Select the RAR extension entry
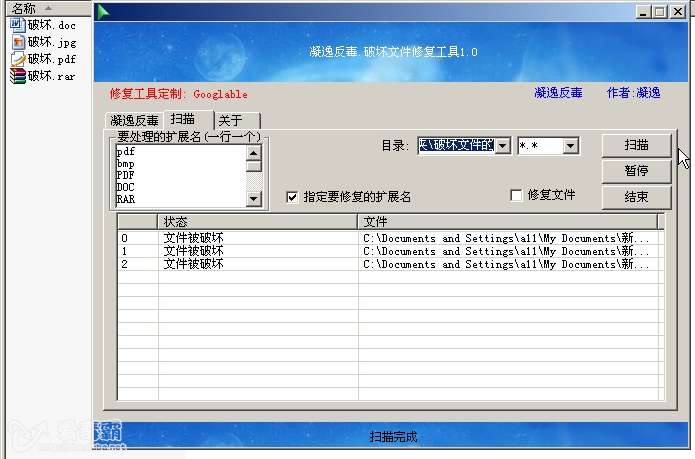 pyautogui.click(x=126, y=199)
